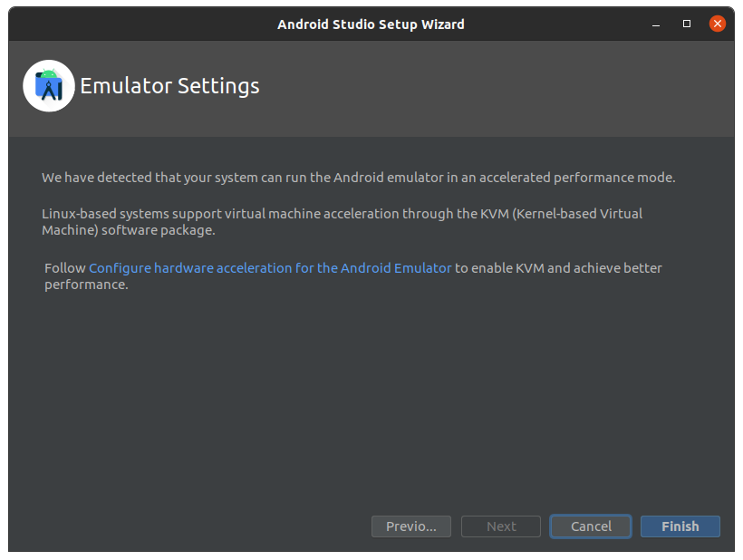Viewport: 743px width, 560px height.
Task: Click the 'Linux-based systems support' paragraph
Action: (342, 222)
